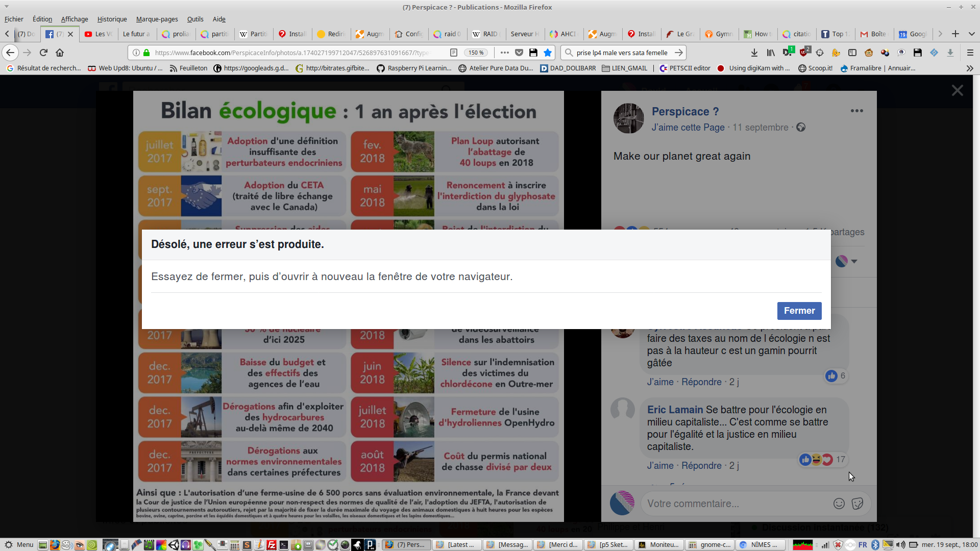
Task: Open the Firefox library icon
Action: coord(771,53)
